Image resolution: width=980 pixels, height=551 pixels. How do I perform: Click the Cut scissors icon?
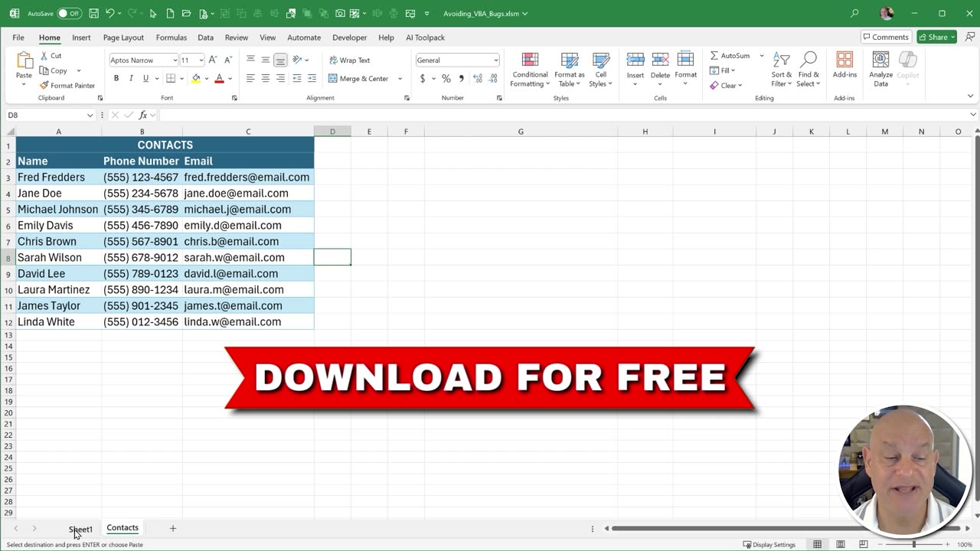[x=44, y=56]
